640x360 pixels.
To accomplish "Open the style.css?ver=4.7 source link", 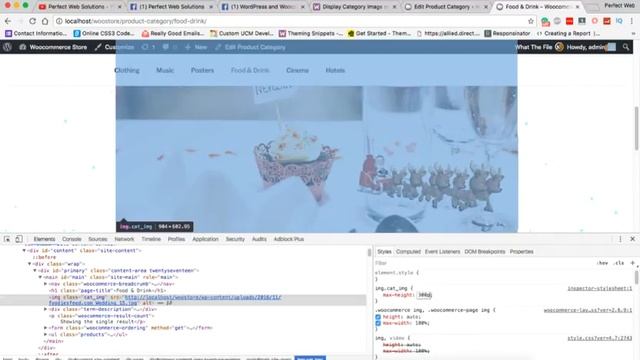I will pos(600,338).
